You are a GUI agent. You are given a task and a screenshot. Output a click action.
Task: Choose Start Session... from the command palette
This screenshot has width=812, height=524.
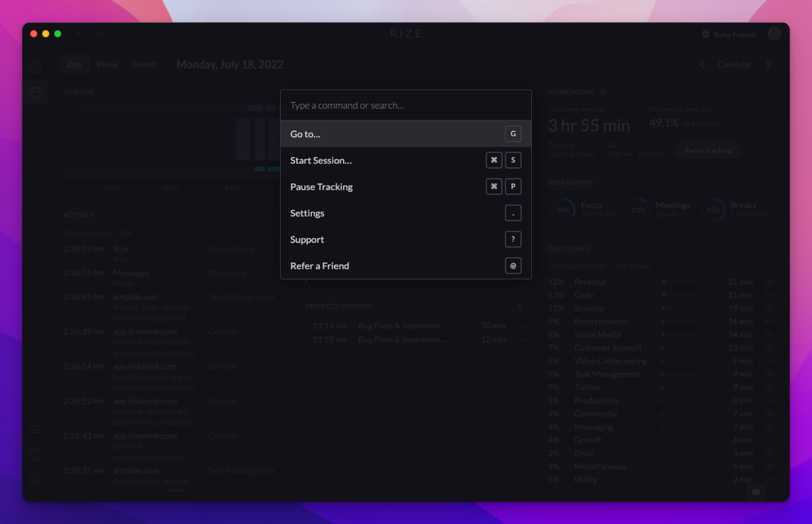(406, 160)
